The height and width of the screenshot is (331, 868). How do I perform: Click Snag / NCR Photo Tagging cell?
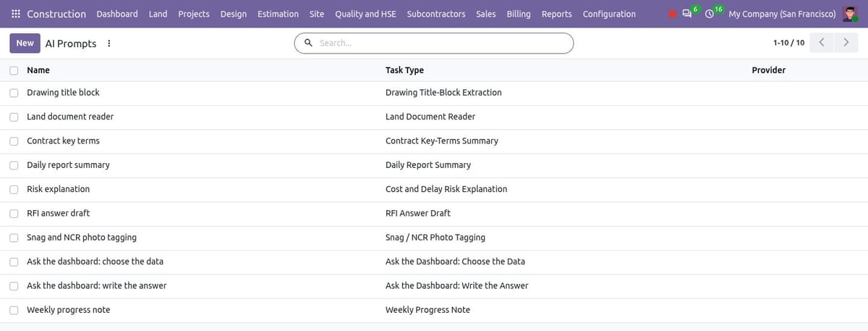[435, 238]
